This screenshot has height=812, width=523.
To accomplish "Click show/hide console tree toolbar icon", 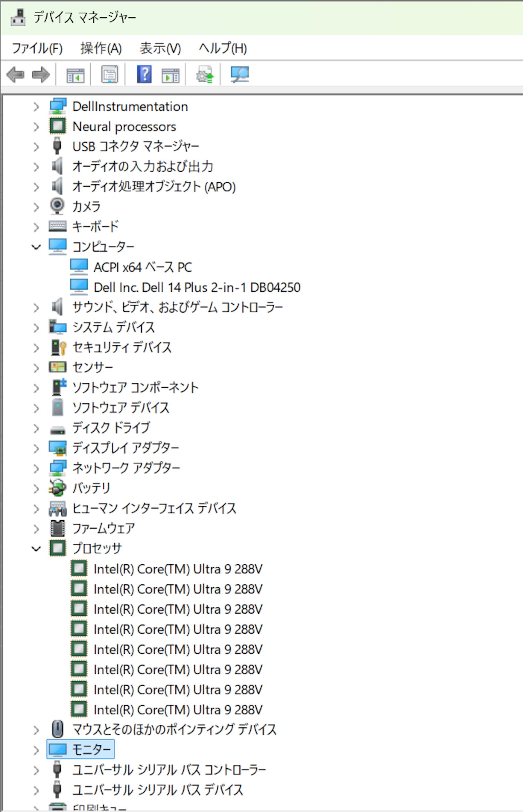I will click(x=75, y=74).
